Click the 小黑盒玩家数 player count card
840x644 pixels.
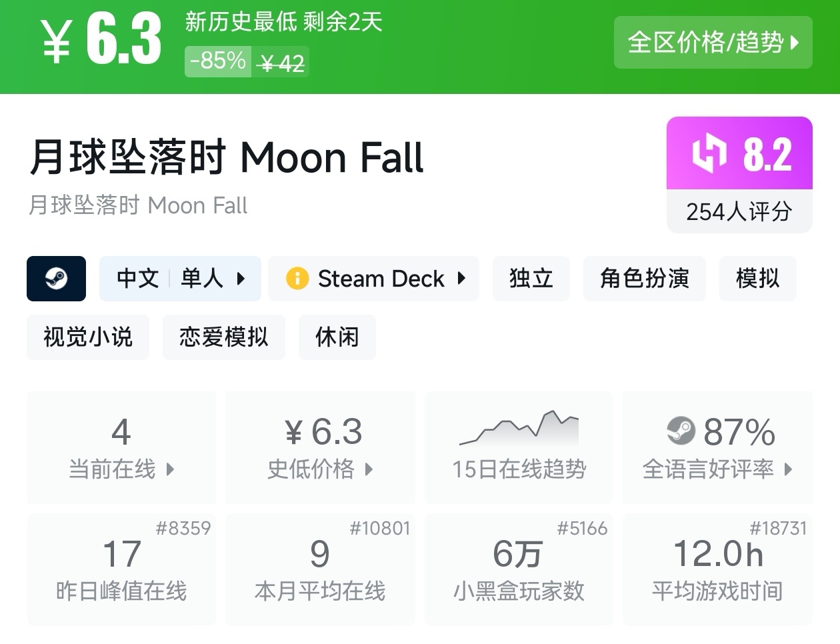tap(519, 569)
